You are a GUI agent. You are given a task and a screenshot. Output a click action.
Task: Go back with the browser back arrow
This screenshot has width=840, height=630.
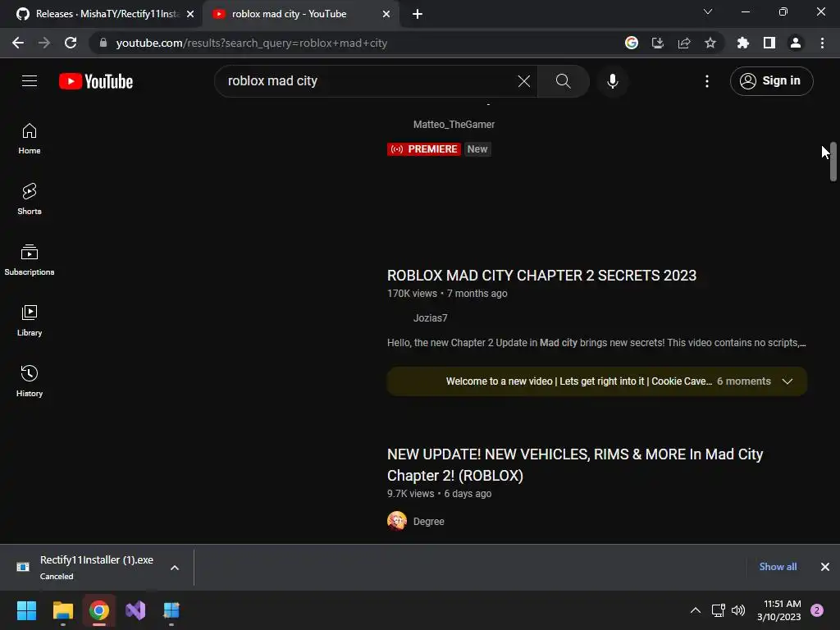[18, 43]
